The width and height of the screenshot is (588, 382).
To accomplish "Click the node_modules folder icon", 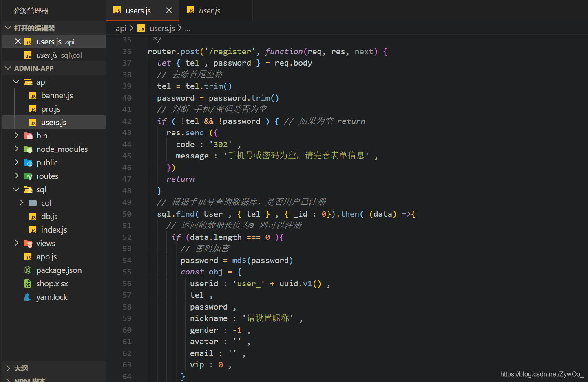I will point(28,149).
